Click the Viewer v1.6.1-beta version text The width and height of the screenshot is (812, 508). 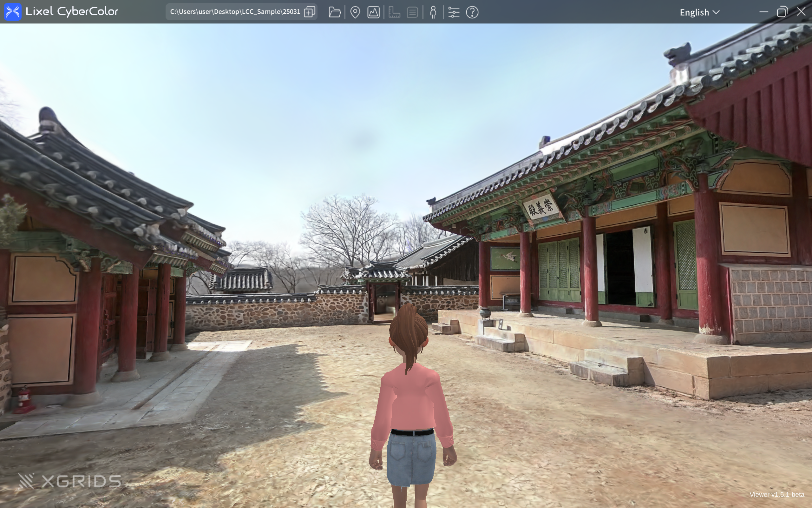coord(776,494)
